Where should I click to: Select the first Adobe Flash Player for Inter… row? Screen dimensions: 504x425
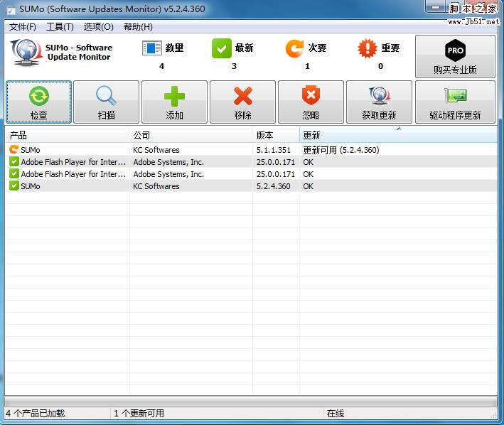[x=252, y=162]
